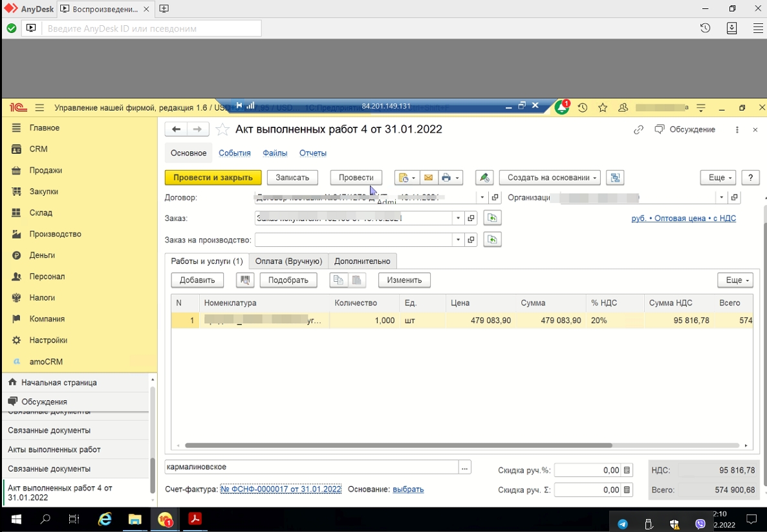
Task: Expand the Договор field dropdown arrow
Action: [x=482, y=198]
